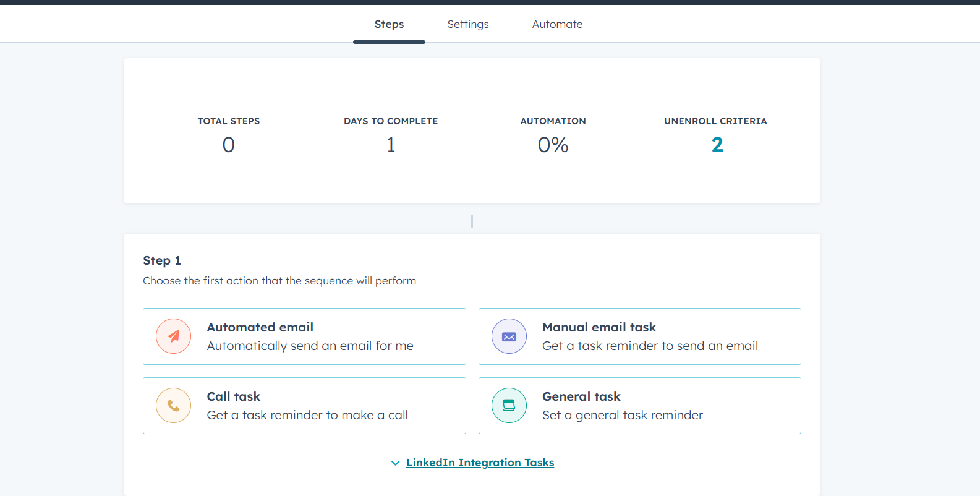The height and width of the screenshot is (496, 980).
Task: Pick the Call task option title
Action: coord(233,396)
